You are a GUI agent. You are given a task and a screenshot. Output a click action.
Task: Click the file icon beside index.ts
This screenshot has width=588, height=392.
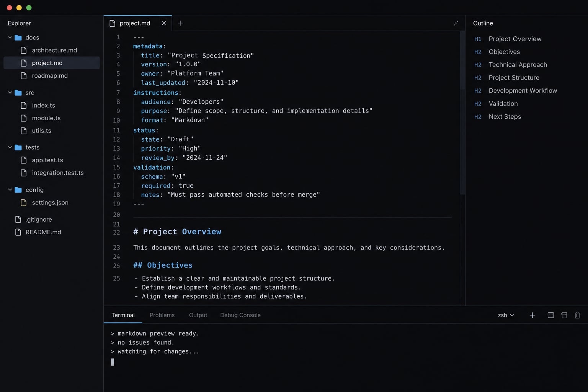(x=24, y=105)
